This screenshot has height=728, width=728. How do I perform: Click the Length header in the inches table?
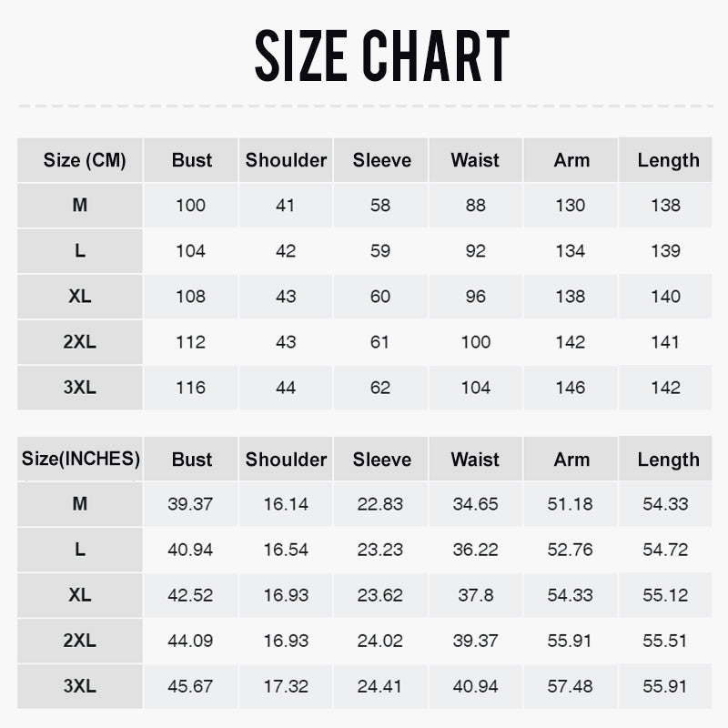pyautogui.click(x=667, y=460)
